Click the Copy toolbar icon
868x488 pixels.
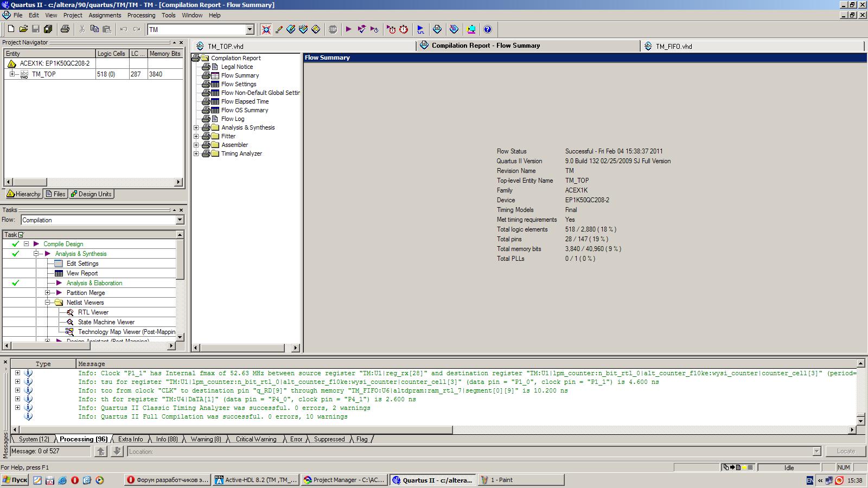[94, 29]
